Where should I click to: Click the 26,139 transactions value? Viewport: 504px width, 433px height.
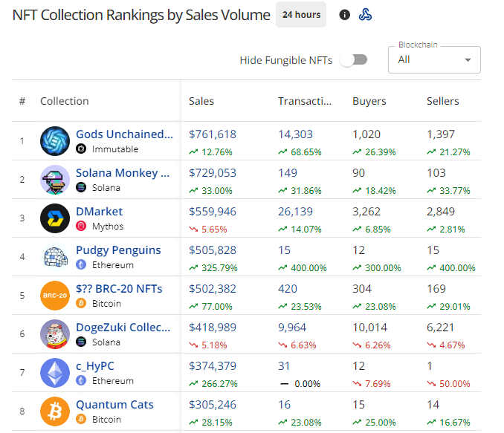[295, 212]
